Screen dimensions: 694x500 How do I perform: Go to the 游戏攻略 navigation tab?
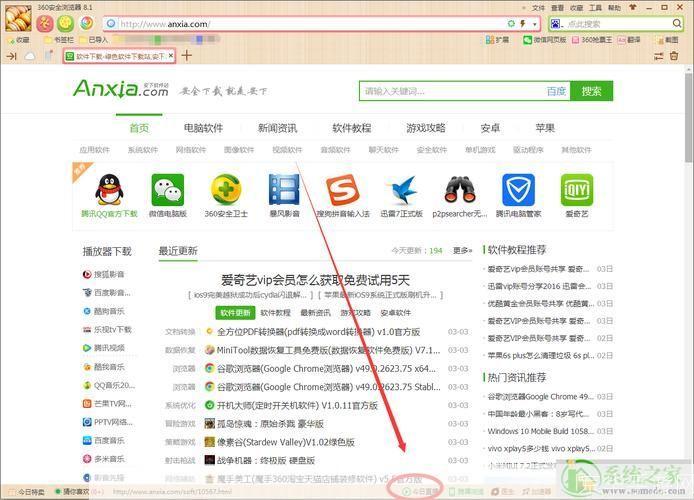tap(426, 128)
